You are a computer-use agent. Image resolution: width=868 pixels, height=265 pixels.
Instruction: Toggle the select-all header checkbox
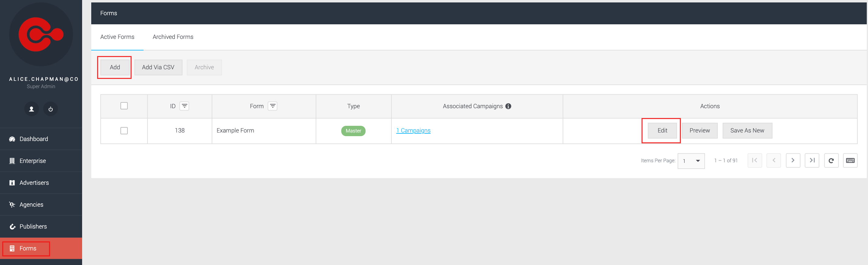pos(124,106)
